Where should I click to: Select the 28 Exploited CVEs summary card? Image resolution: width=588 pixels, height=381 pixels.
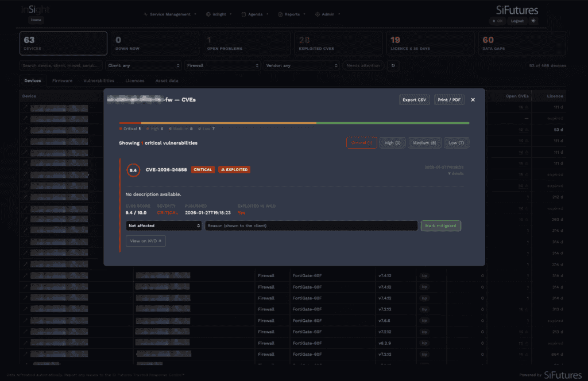[x=338, y=43]
